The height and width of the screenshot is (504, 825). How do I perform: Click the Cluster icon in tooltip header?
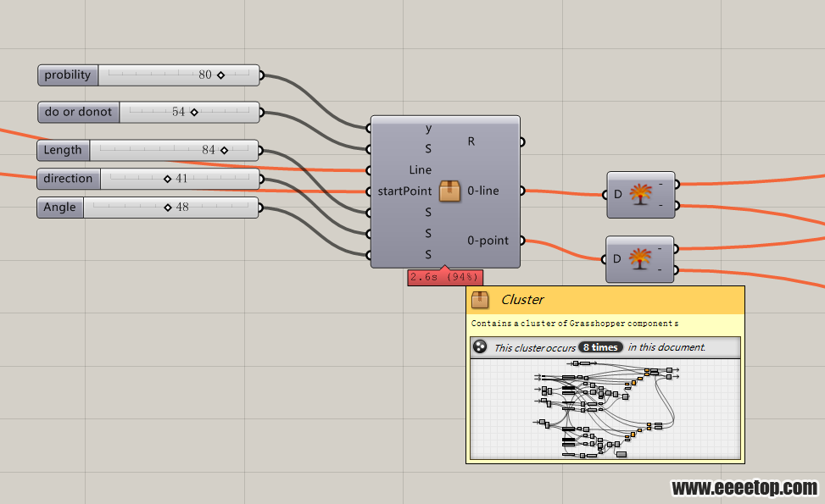(x=480, y=300)
